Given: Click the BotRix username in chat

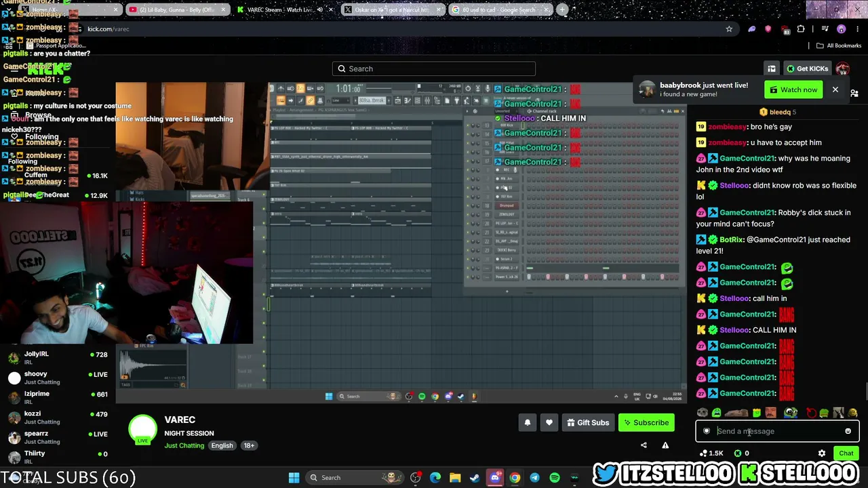Looking at the screenshot, I should (731, 240).
